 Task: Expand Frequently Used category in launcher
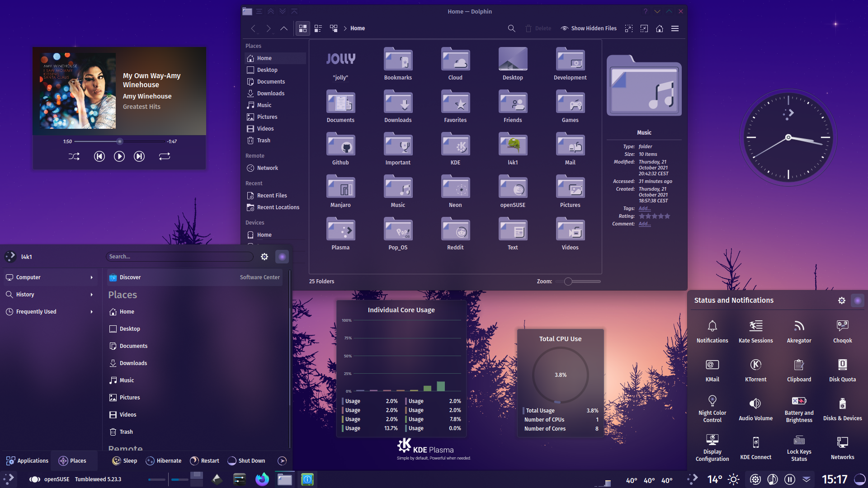50,312
